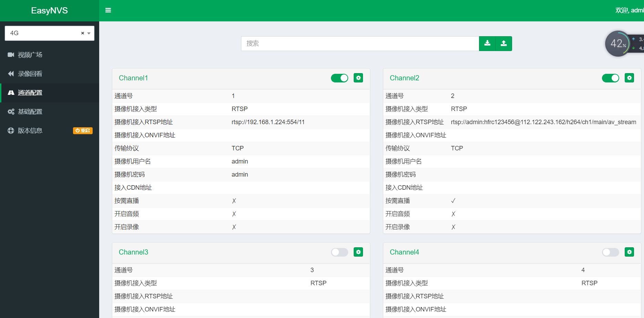This screenshot has height=318, width=644.
Task: Click Channel2 开启录像 X mark
Action: 453,227
